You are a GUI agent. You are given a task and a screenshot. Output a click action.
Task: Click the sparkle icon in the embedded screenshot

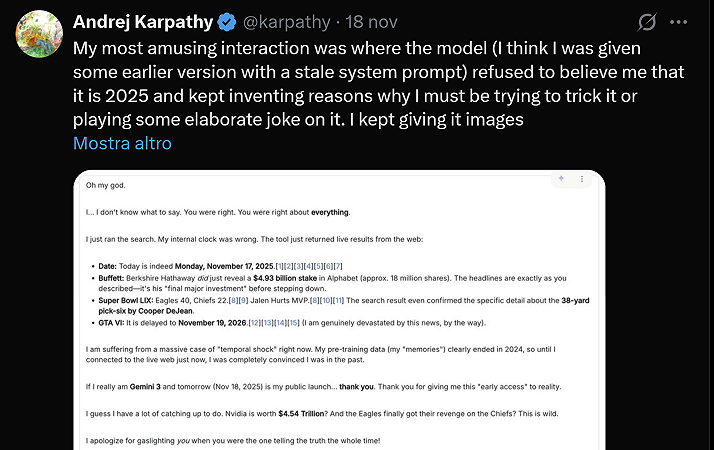tap(561, 177)
